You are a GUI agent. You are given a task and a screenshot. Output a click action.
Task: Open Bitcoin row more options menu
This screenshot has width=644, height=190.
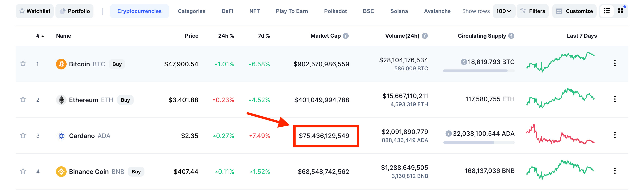point(615,63)
